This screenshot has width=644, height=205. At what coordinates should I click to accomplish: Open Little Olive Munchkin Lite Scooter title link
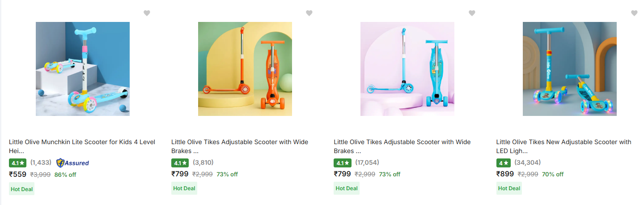(x=82, y=142)
